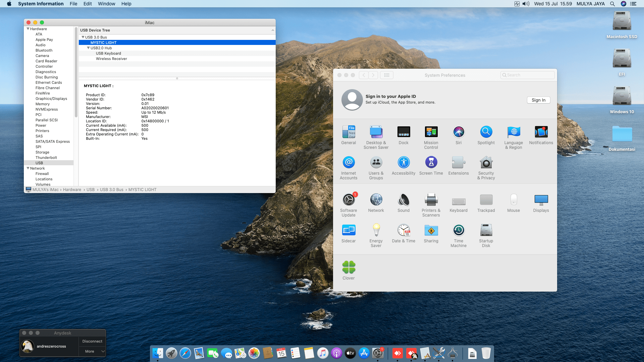This screenshot has width=644, height=362.
Task: Open Sound preferences pane
Action: (404, 203)
